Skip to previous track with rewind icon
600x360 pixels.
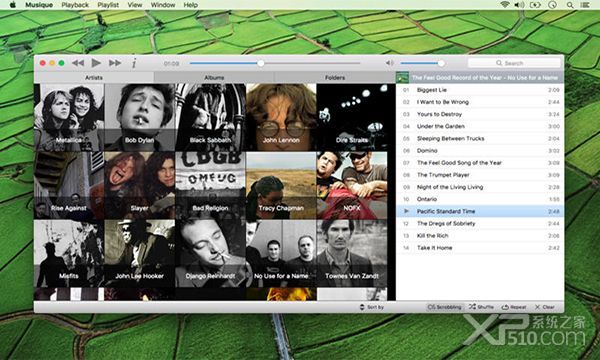(x=78, y=63)
